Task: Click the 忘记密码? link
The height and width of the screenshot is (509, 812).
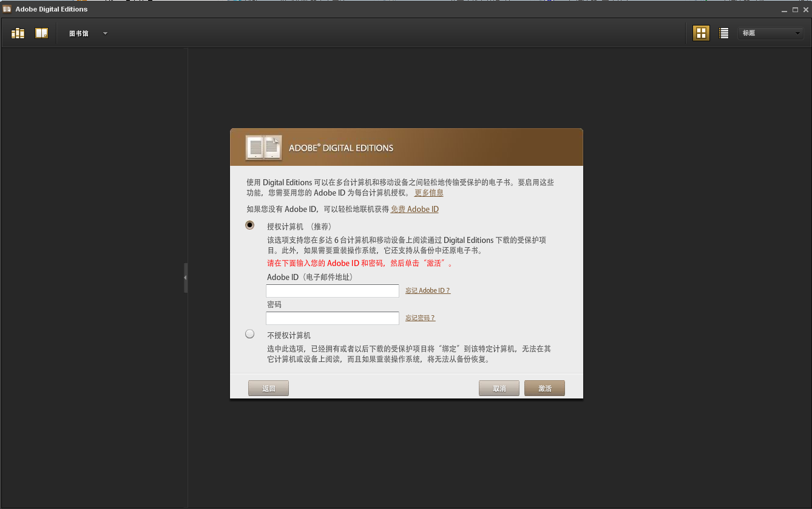Action: tap(420, 318)
